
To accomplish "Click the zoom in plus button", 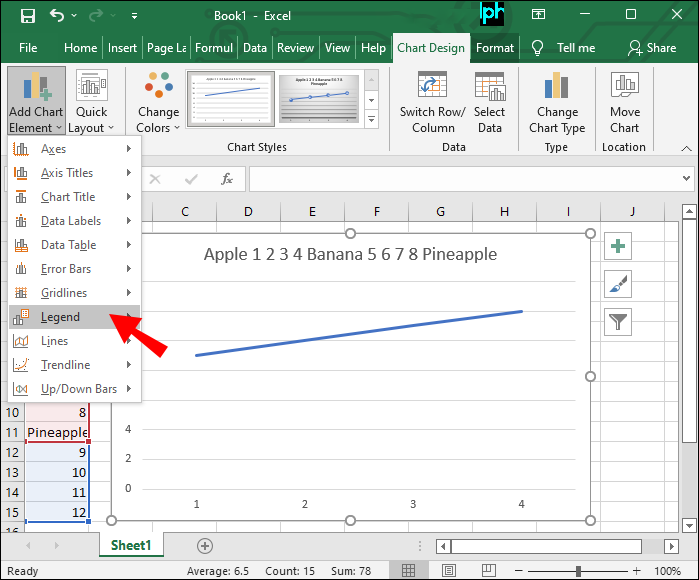I will coord(637,571).
